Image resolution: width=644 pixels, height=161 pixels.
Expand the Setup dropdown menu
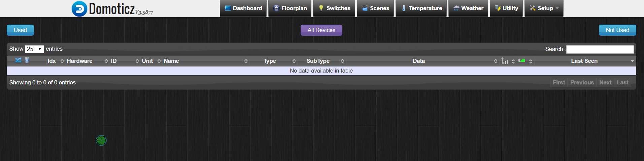(544, 8)
